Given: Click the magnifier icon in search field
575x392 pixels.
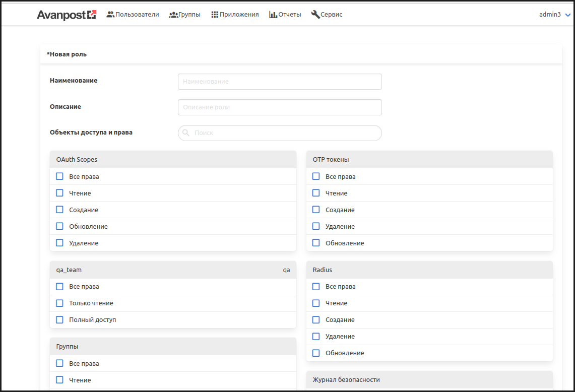Looking at the screenshot, I should [186, 133].
